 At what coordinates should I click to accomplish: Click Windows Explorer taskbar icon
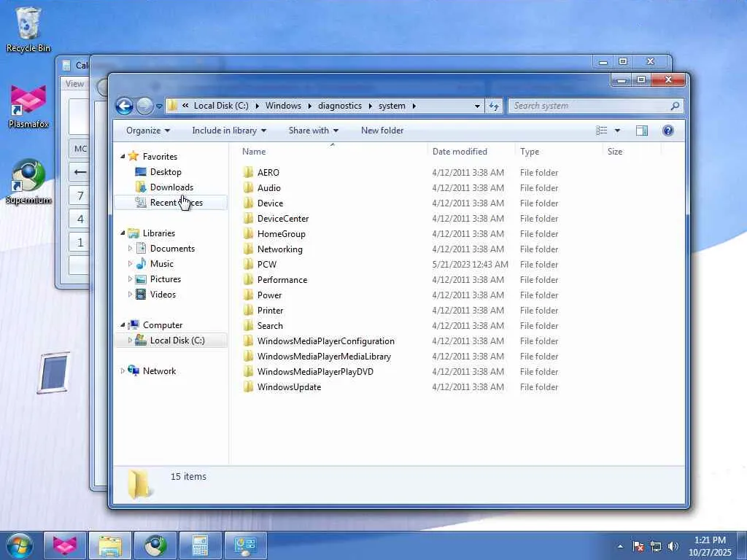click(x=110, y=545)
